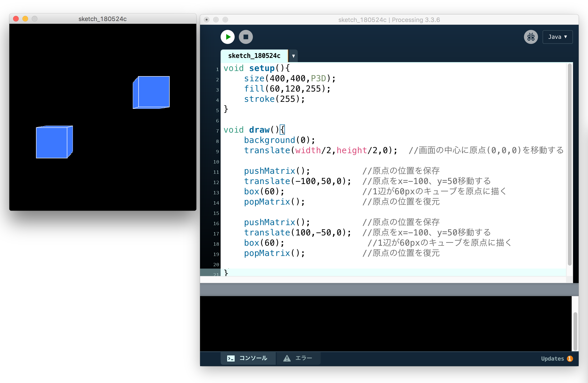Open the Updates notification link

point(552,358)
